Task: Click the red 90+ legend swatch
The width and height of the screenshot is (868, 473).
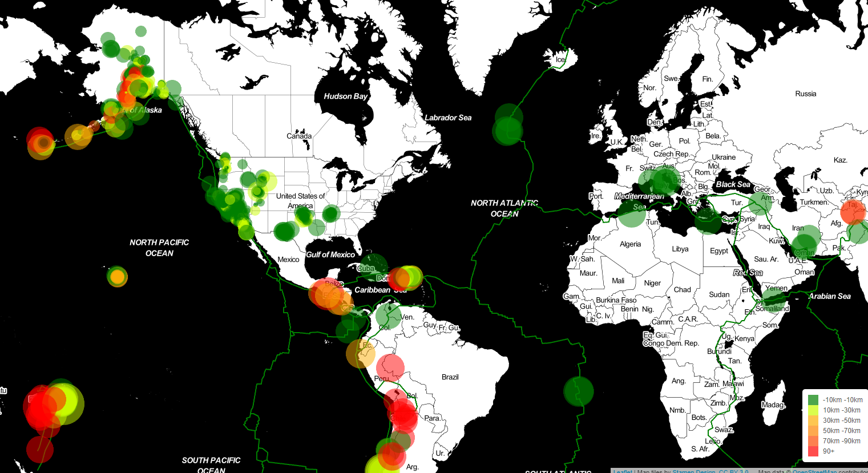Action: click(813, 451)
